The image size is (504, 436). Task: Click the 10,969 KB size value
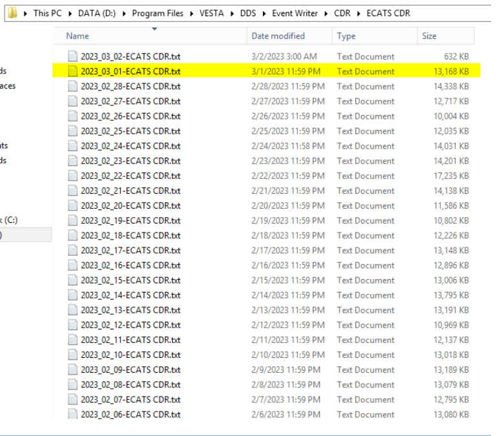pos(451,325)
